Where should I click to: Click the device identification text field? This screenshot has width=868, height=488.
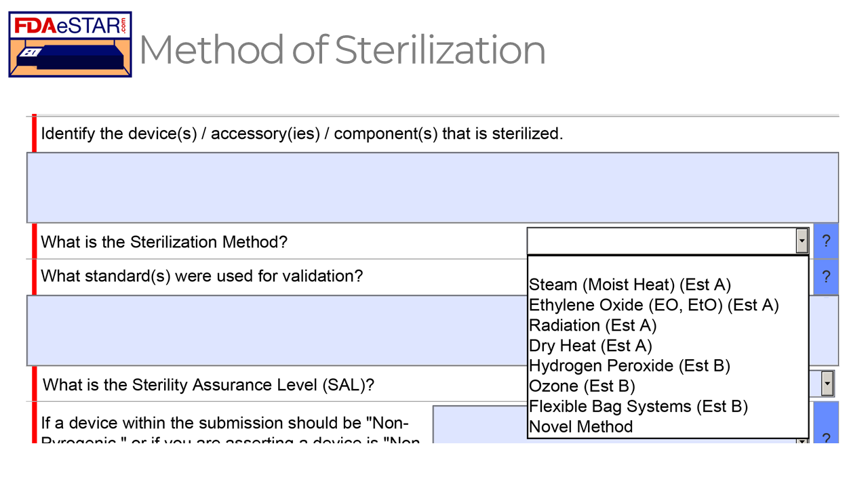pyautogui.click(x=432, y=188)
